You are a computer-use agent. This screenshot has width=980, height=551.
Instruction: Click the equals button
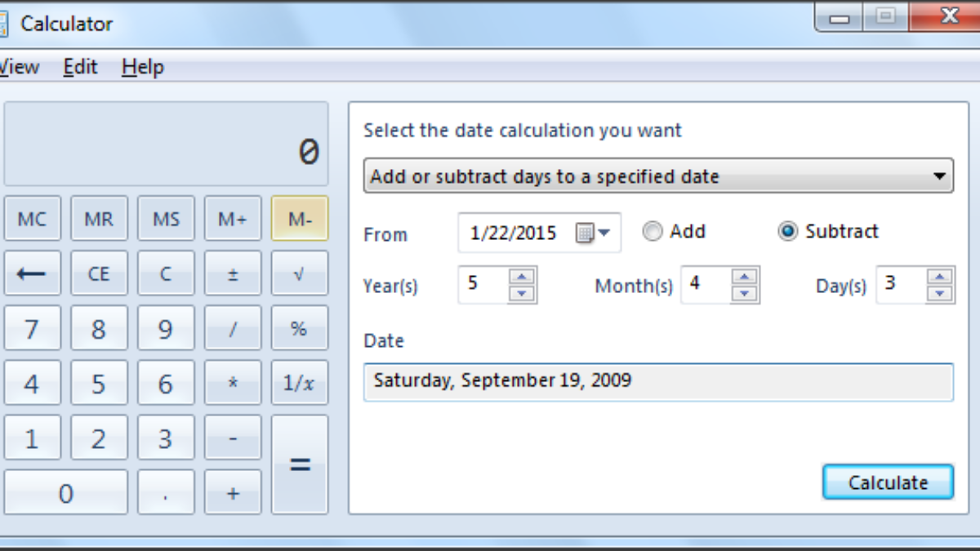click(300, 464)
